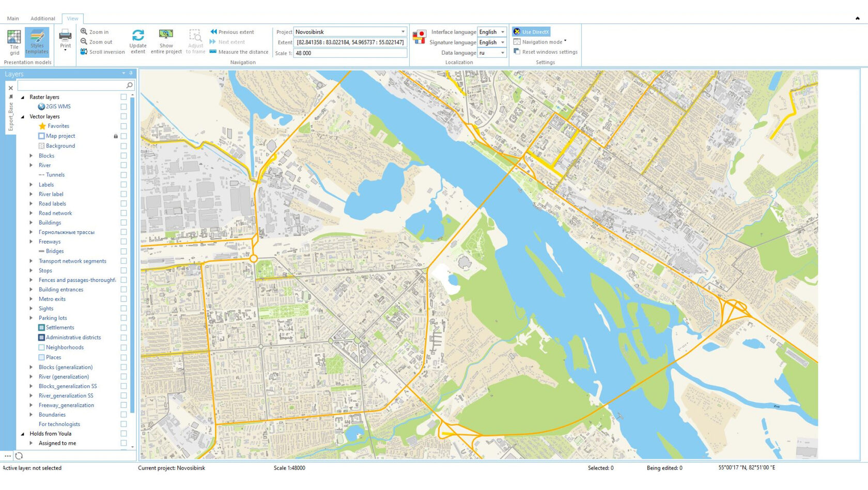
Task: Click Reset windows settings
Action: point(546,52)
